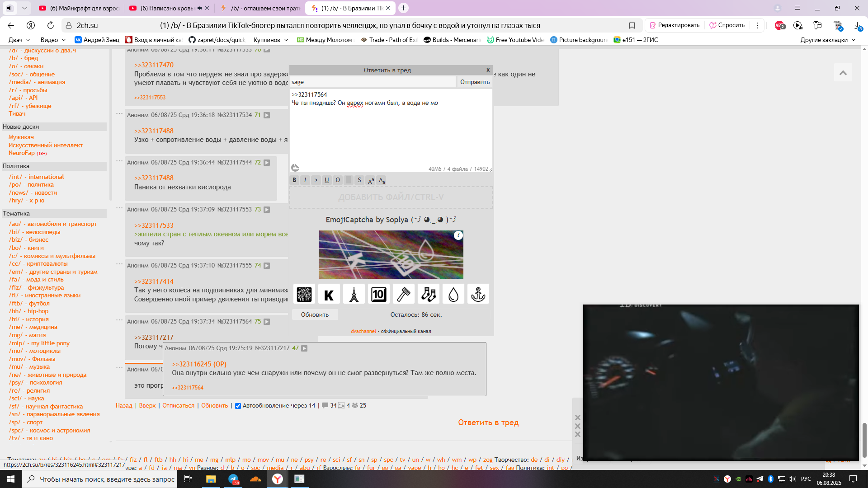Click the underline formatting button
This screenshot has height=488, width=868.
coord(327,180)
